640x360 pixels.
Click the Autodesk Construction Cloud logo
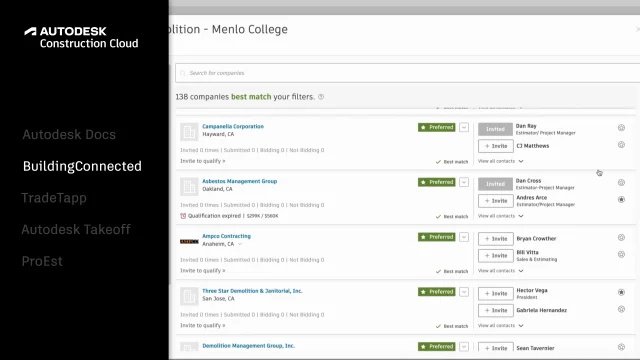(81, 37)
